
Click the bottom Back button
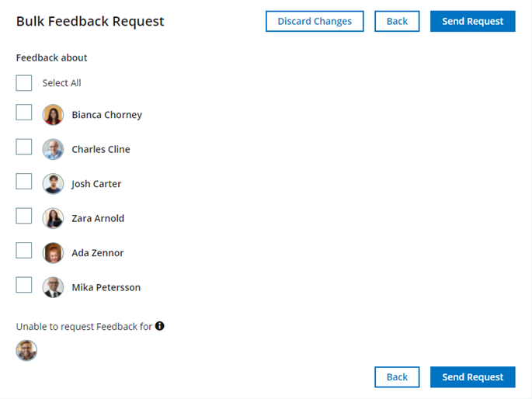click(397, 377)
